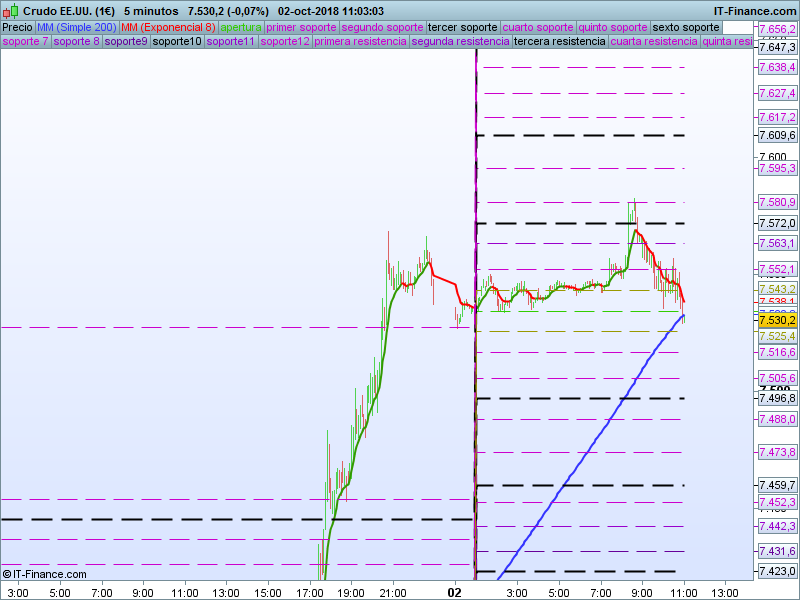800x600 pixels.
Task: Click the 7.543,2 price level label
Action: (x=777, y=289)
